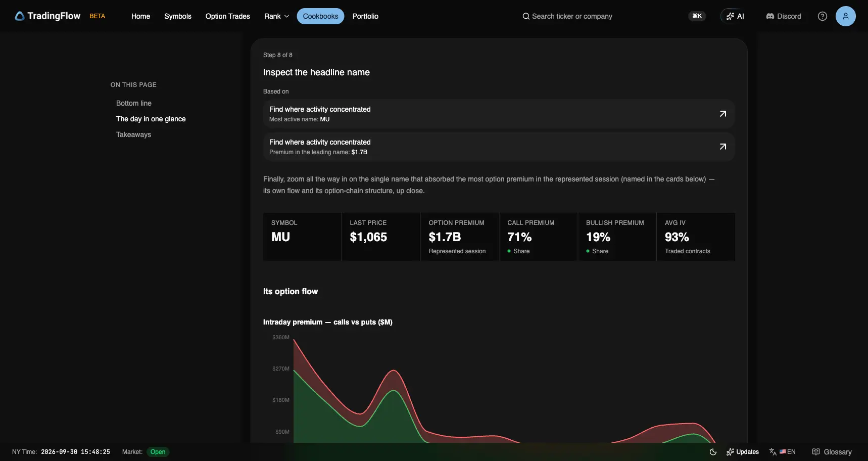
Task: Click the MU symbol value
Action: [280, 237]
